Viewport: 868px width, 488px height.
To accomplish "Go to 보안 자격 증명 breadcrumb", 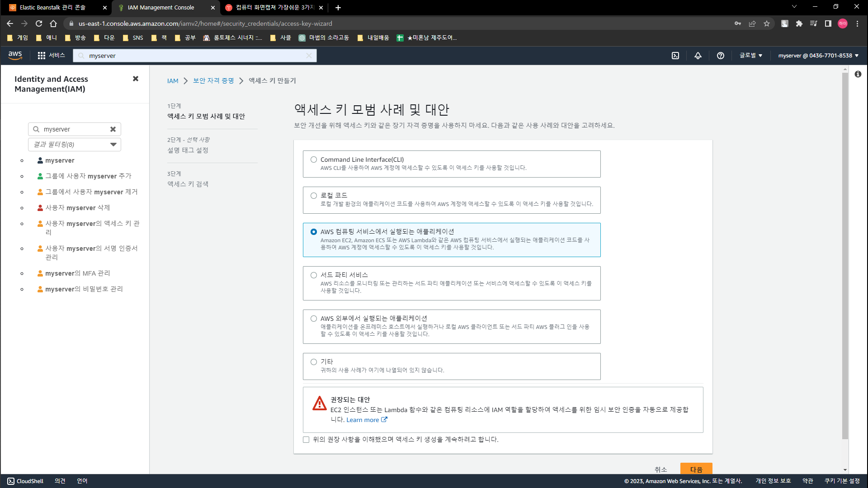I will pyautogui.click(x=213, y=81).
